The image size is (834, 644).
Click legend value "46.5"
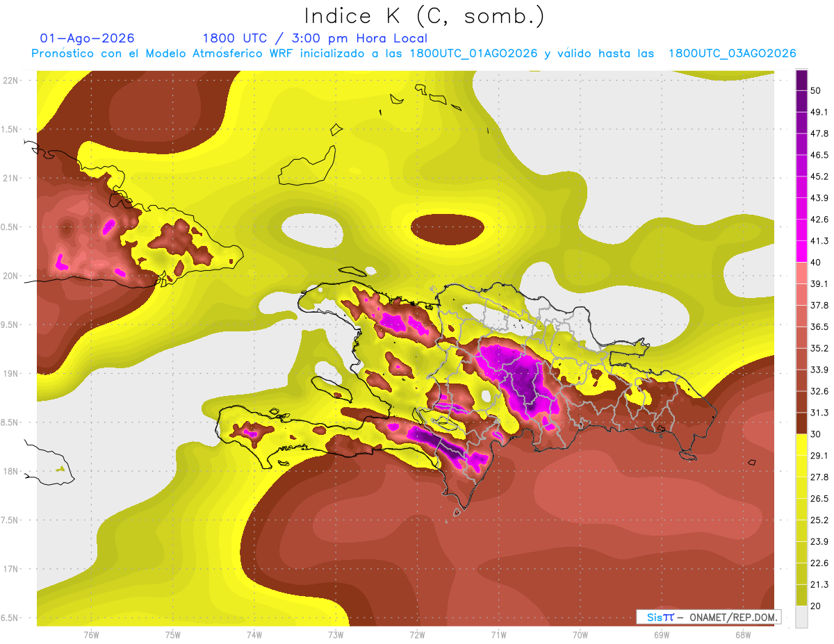[x=819, y=155]
